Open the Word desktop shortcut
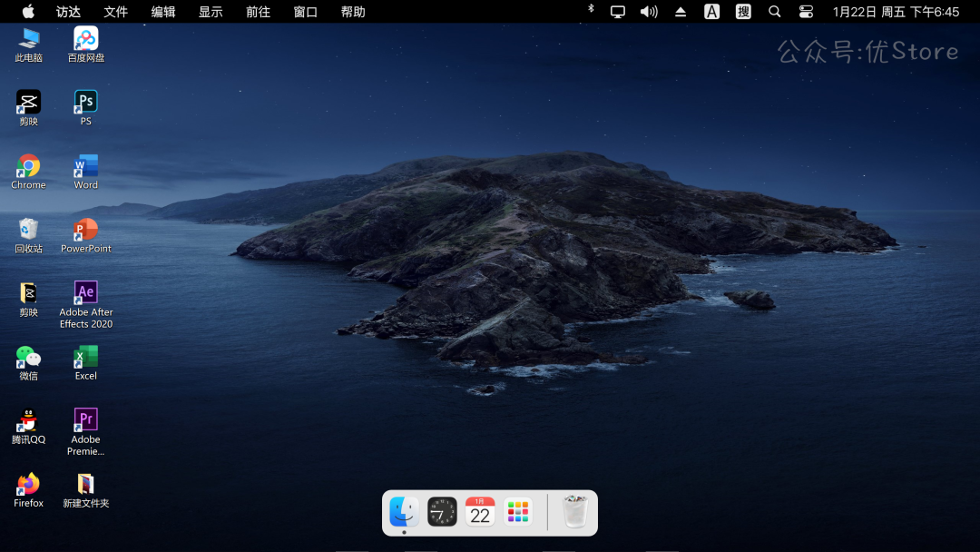980x552 pixels. pyautogui.click(x=85, y=172)
